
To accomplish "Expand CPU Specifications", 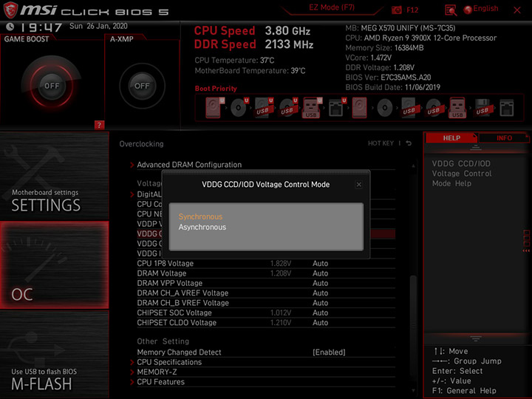I will (169, 362).
